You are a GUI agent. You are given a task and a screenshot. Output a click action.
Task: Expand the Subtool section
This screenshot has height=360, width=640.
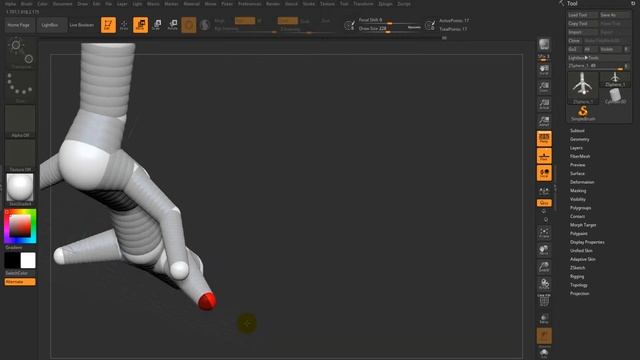(577, 131)
